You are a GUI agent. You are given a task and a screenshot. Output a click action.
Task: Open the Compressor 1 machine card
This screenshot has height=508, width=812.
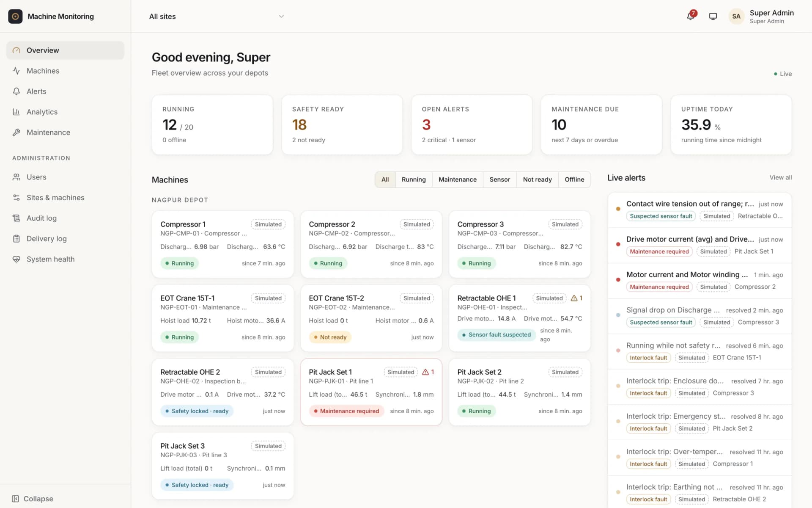pyautogui.click(x=223, y=244)
